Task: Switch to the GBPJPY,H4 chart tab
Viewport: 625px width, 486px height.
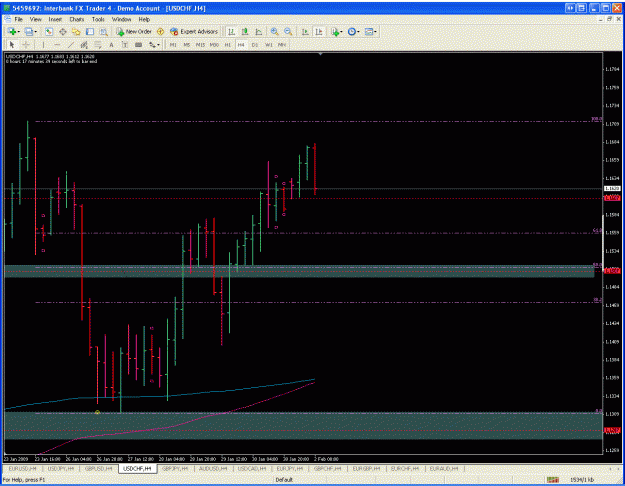Action: 175,469
